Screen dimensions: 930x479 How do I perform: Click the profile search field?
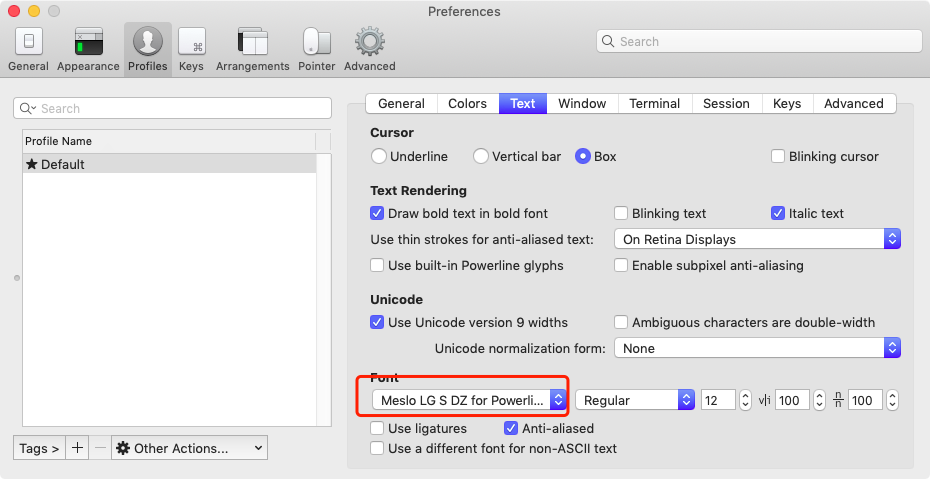(172, 108)
